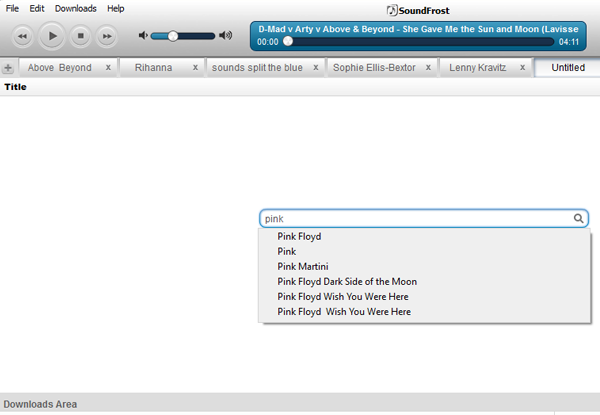Skip to next track button
Screen dimensions: 600x415
107,36
